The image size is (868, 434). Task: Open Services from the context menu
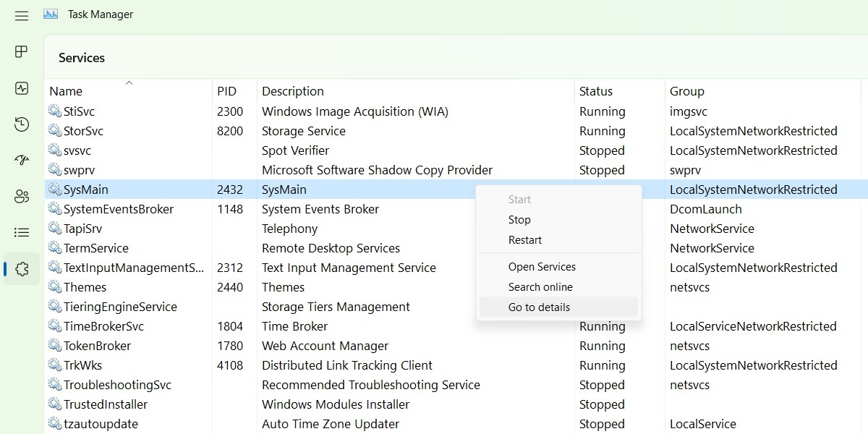(x=542, y=266)
